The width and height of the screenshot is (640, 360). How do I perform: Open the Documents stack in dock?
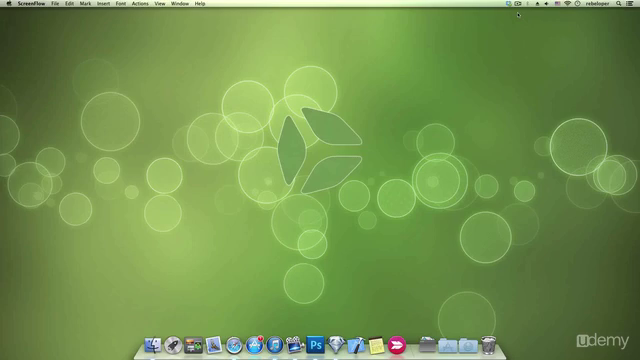[427, 345]
